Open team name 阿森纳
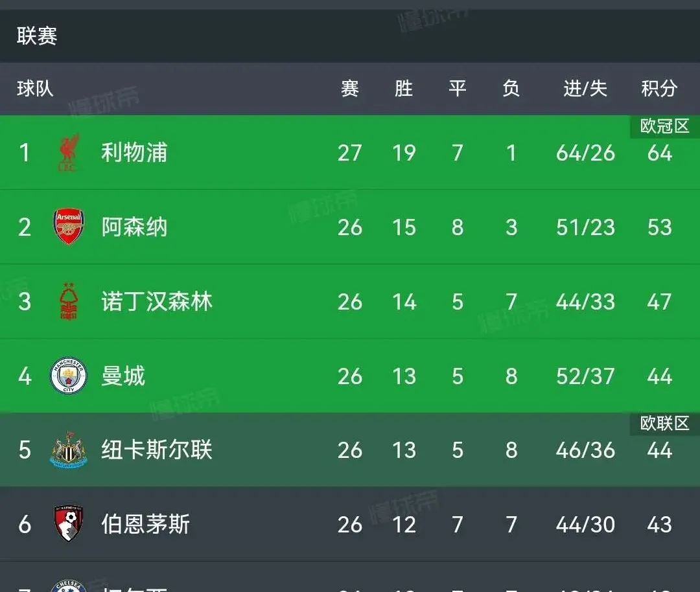This screenshot has height=592, width=700. click(134, 227)
